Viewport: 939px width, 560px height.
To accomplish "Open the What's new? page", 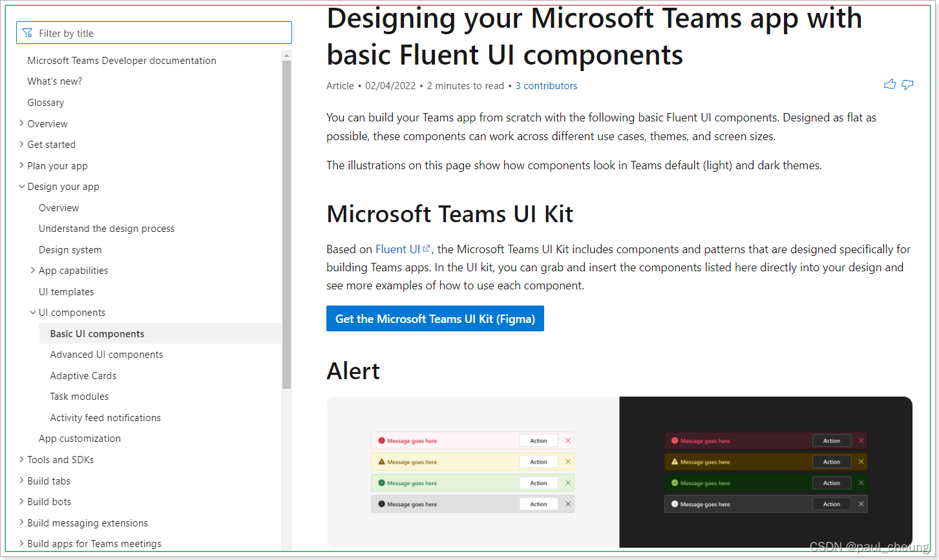I will point(54,81).
